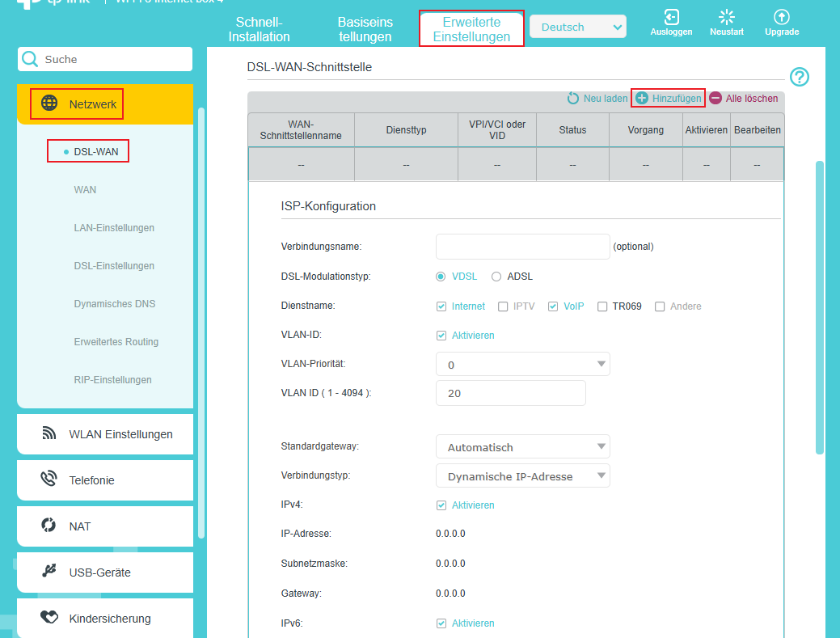Check the TR069 service checkbox
This screenshot has width=840, height=638.
(602, 306)
